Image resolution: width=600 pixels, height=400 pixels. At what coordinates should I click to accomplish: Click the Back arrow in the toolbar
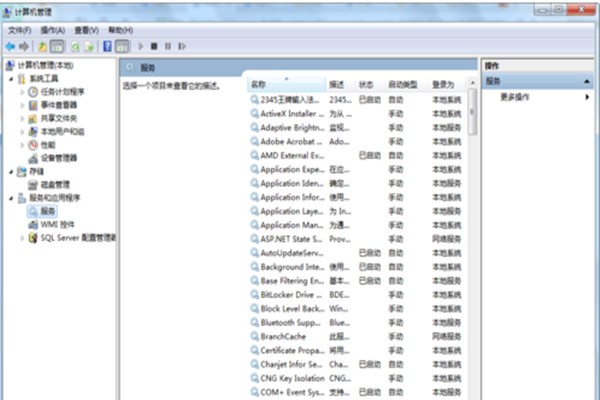click(x=9, y=46)
